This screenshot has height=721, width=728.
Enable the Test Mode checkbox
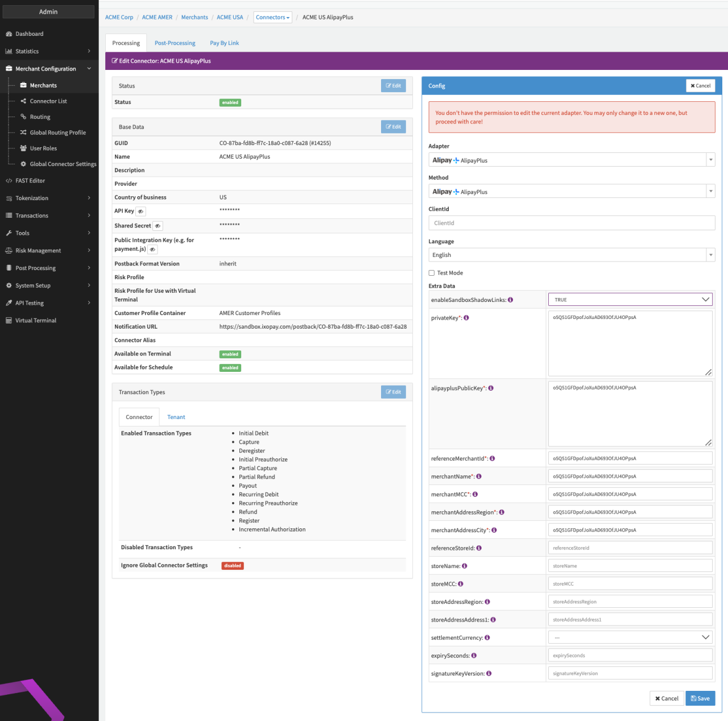tap(432, 273)
